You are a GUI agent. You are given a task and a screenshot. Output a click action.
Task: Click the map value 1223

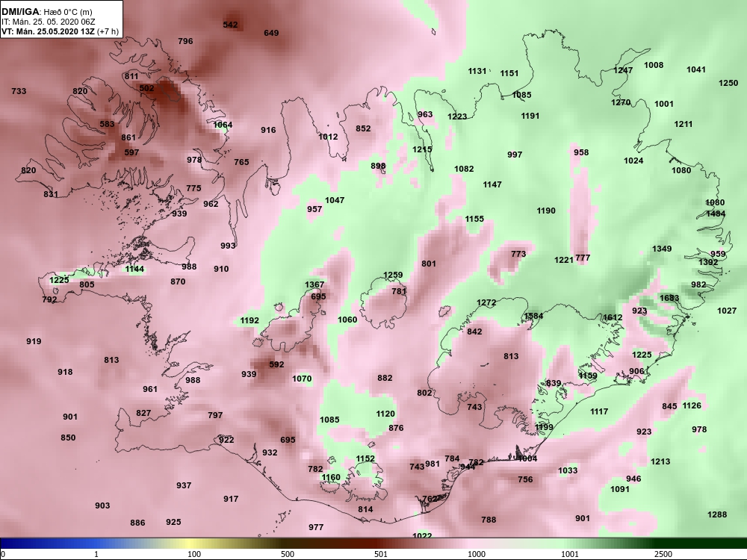pos(457,116)
